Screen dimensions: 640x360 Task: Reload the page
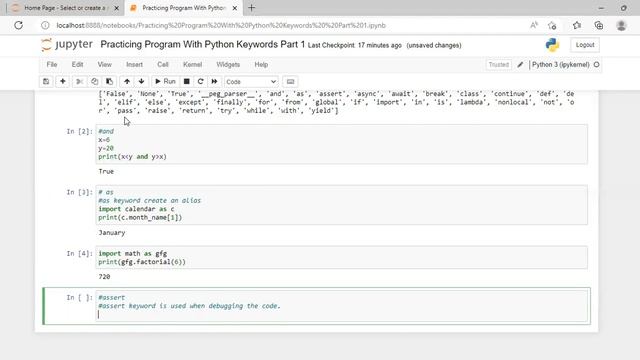18,25
